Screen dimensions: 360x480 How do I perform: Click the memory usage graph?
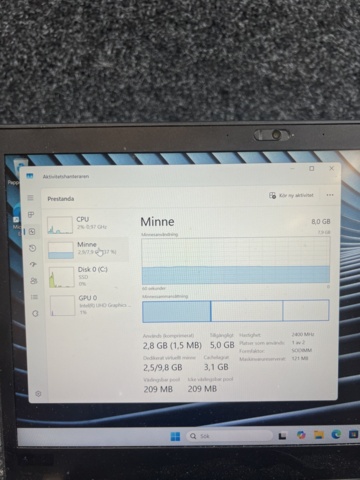[236, 261]
